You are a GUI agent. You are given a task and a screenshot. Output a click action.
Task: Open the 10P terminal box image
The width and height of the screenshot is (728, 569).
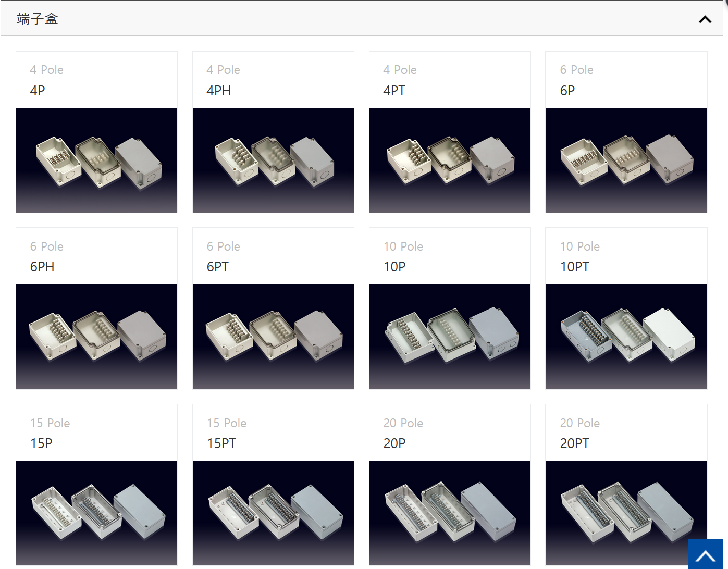450,337
